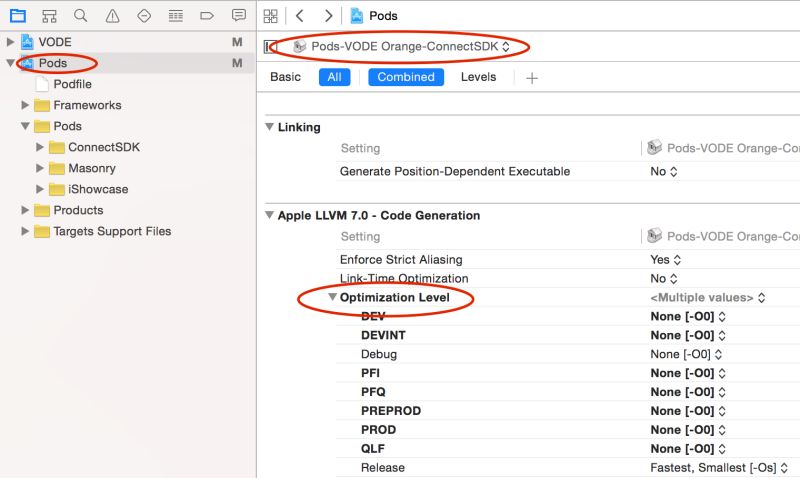
Task: Open the Symbol navigator hierarchy icon
Action: point(49,16)
